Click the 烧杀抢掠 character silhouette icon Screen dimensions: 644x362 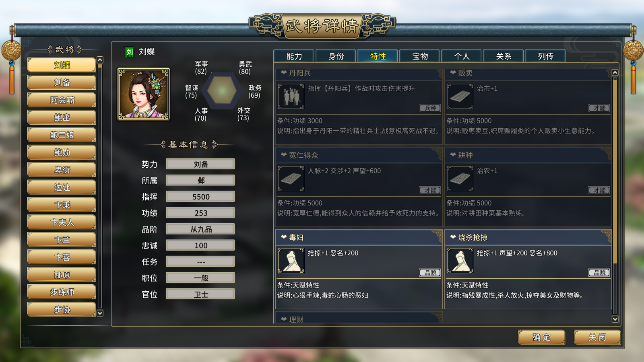(460, 261)
